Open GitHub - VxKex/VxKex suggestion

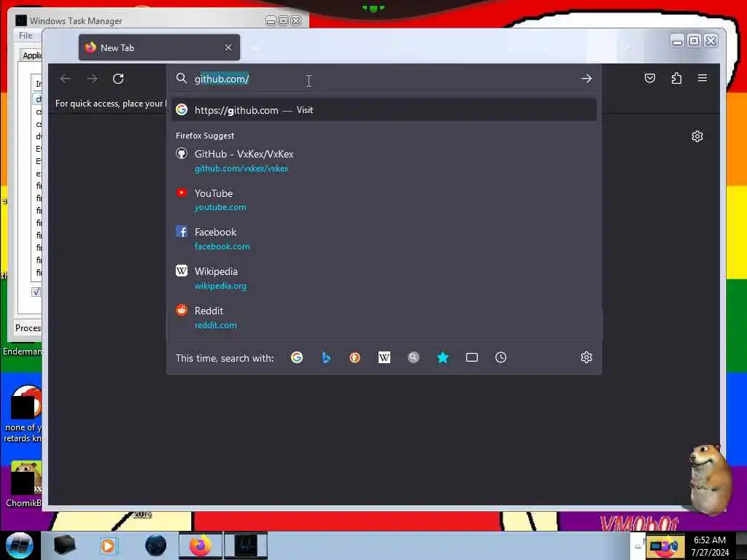pyautogui.click(x=384, y=161)
